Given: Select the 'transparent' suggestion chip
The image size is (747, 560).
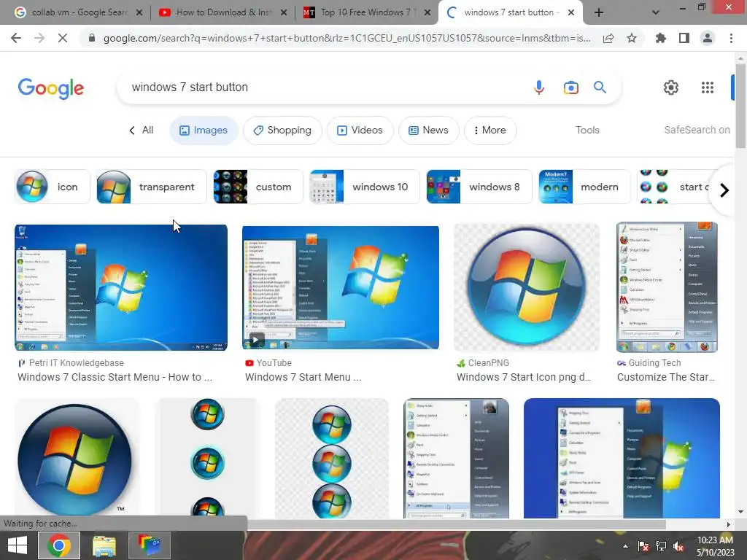Looking at the screenshot, I should coord(152,187).
